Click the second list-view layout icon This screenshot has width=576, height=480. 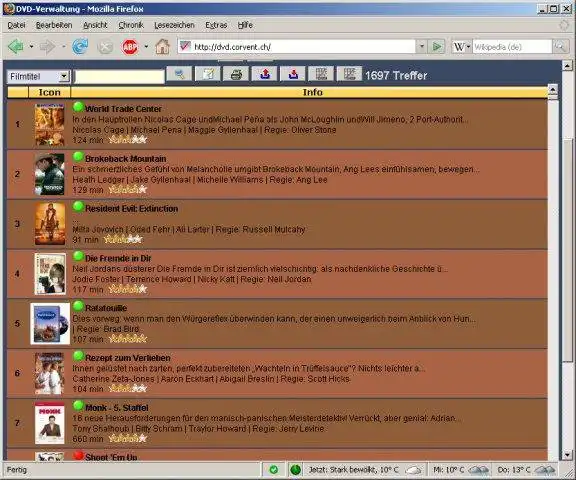pos(349,74)
